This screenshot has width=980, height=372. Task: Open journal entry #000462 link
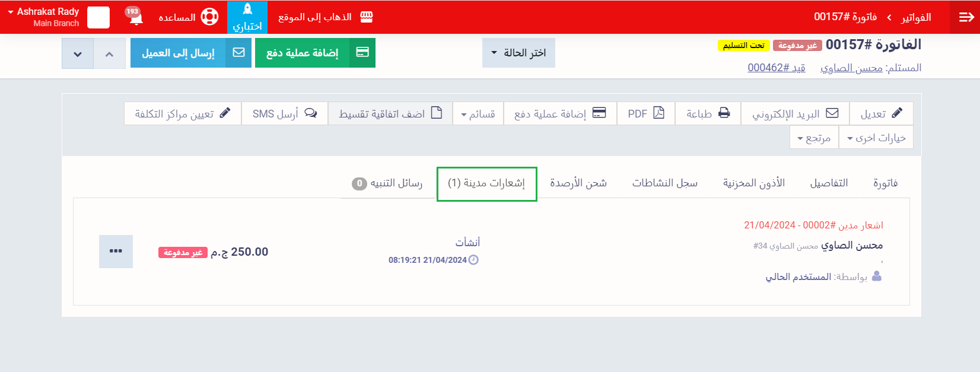click(776, 68)
